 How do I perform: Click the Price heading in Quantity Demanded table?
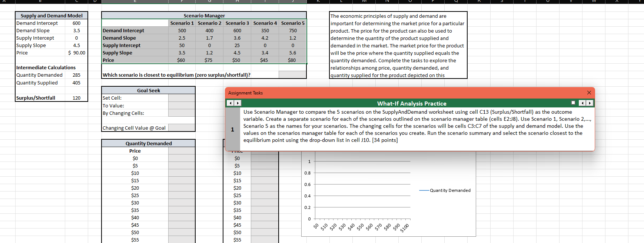pyautogui.click(x=135, y=151)
